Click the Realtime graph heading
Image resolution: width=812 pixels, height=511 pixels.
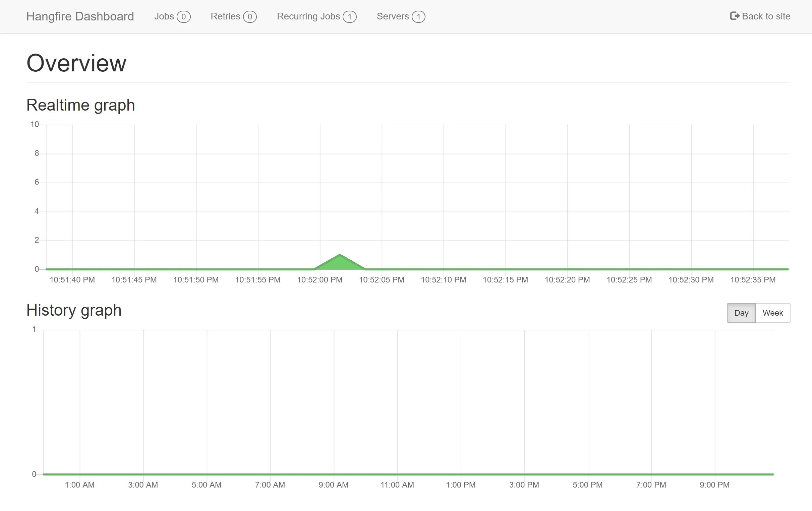point(80,105)
